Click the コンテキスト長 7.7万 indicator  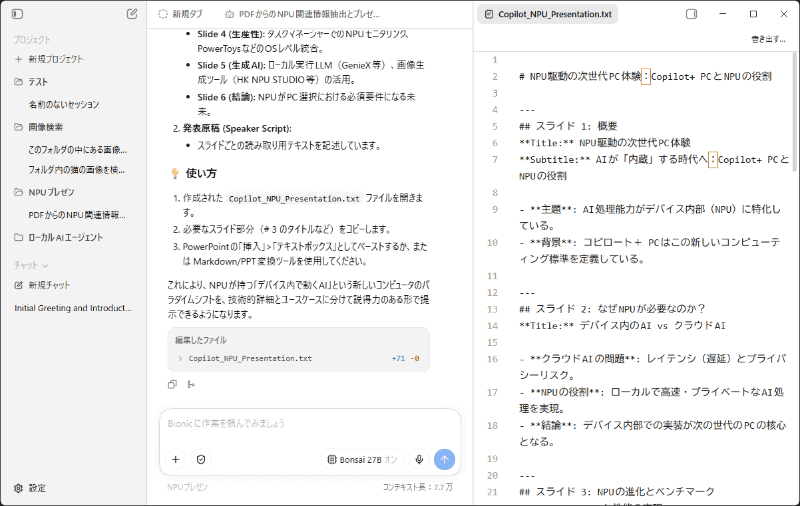[x=418, y=487]
